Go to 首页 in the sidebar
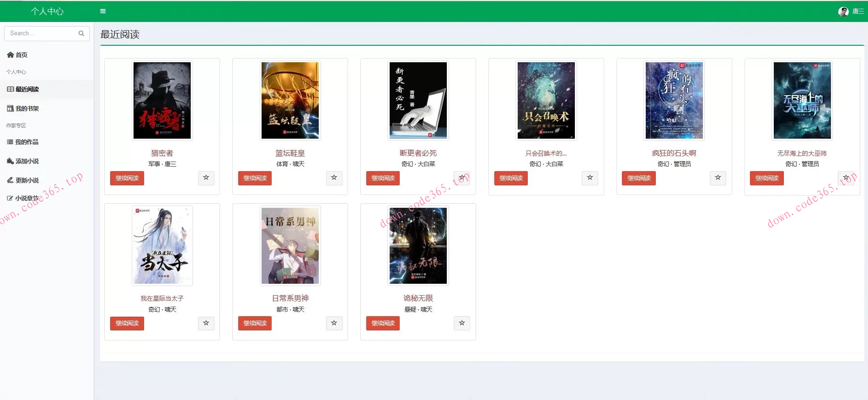868x400 pixels. pyautogui.click(x=47, y=55)
